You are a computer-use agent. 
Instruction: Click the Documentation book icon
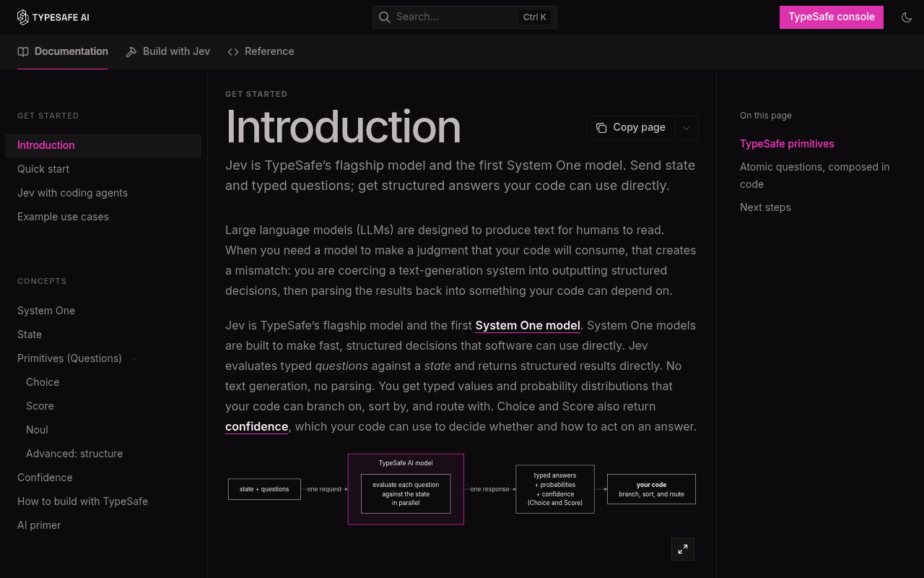[23, 52]
